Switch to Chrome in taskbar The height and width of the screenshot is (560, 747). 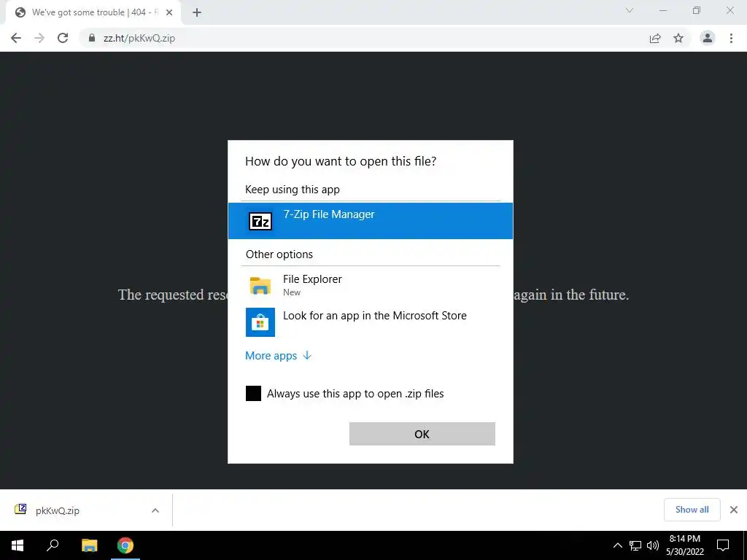pos(125,545)
